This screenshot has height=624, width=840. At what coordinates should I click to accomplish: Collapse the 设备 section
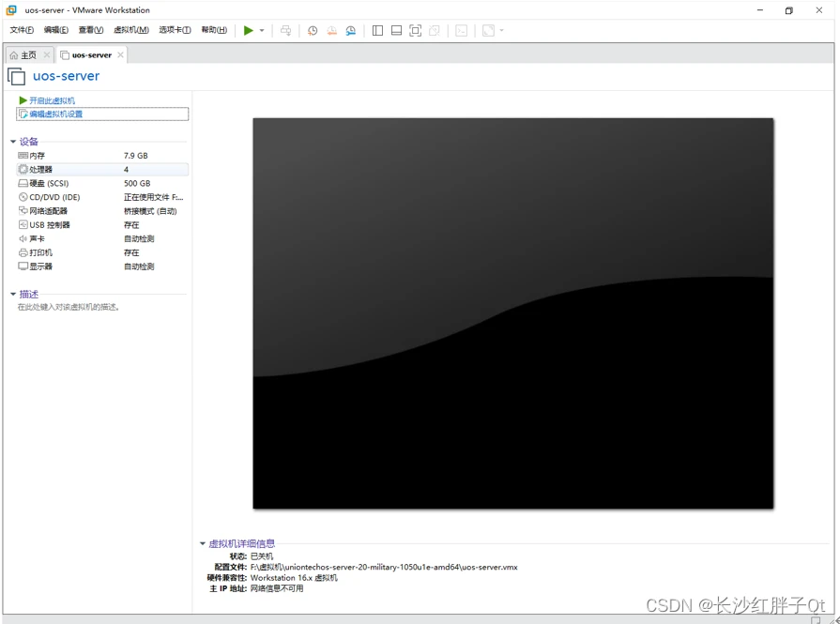pyautogui.click(x=13, y=142)
